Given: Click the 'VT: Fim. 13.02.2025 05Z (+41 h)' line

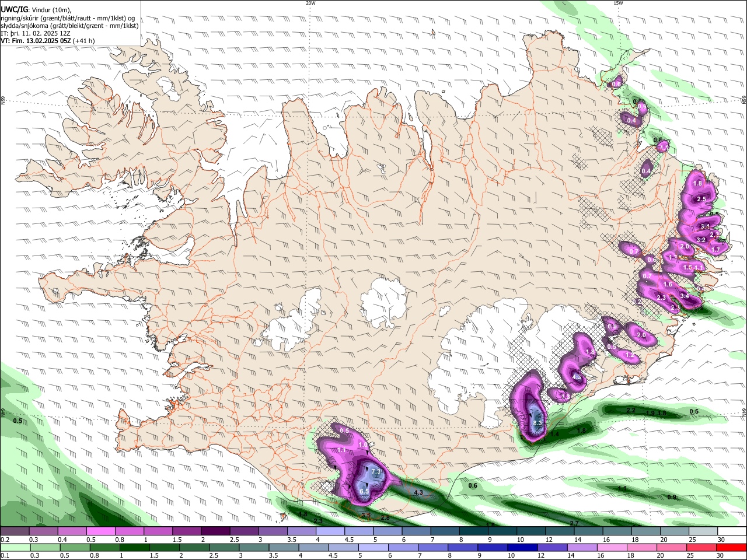Looking at the screenshot, I should [47, 41].
